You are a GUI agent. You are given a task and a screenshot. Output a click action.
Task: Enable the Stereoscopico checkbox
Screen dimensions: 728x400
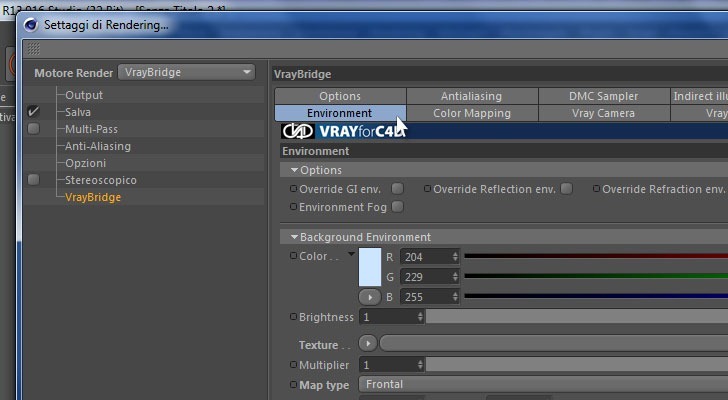(33, 180)
